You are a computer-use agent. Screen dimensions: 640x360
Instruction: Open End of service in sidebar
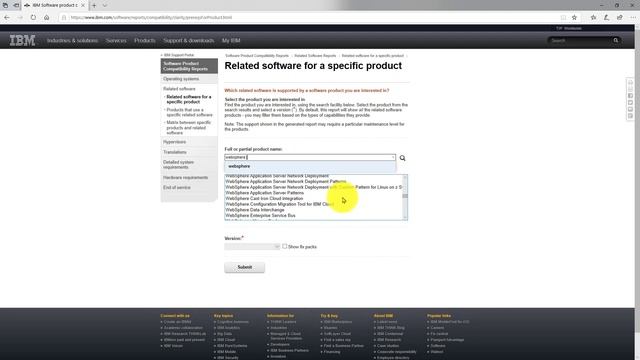[177, 187]
